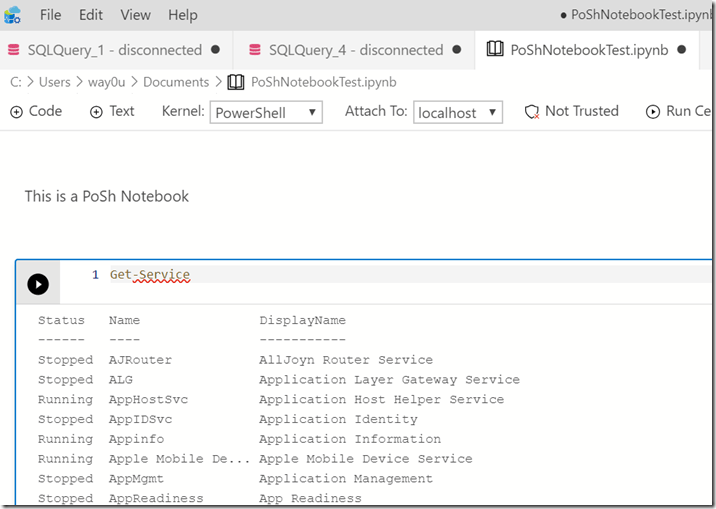Open the View menu

pos(135,15)
